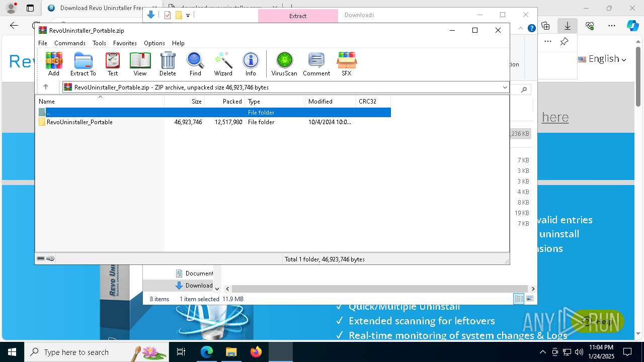
Task: Click the disk drive icon in WinRAR status bar
Action: point(41,258)
